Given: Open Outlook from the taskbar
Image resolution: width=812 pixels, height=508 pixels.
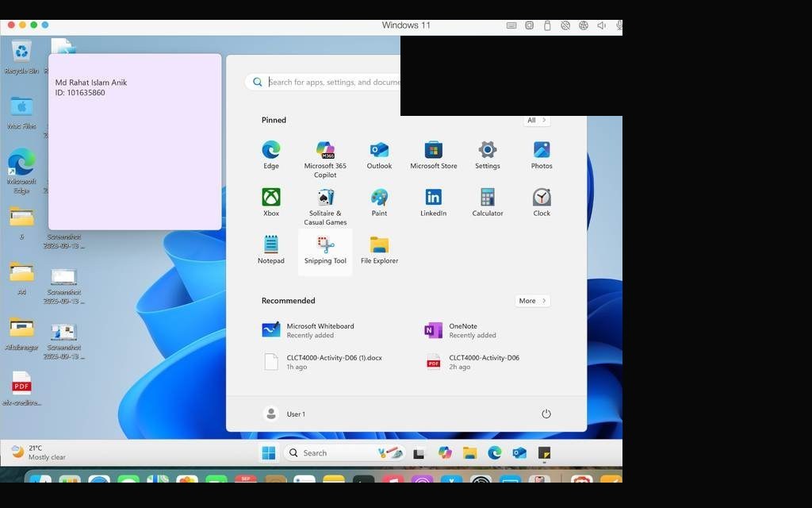Looking at the screenshot, I should 519,453.
